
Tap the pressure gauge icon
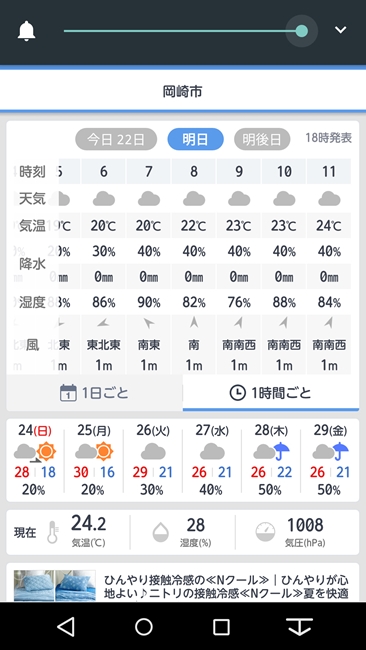tap(265, 532)
